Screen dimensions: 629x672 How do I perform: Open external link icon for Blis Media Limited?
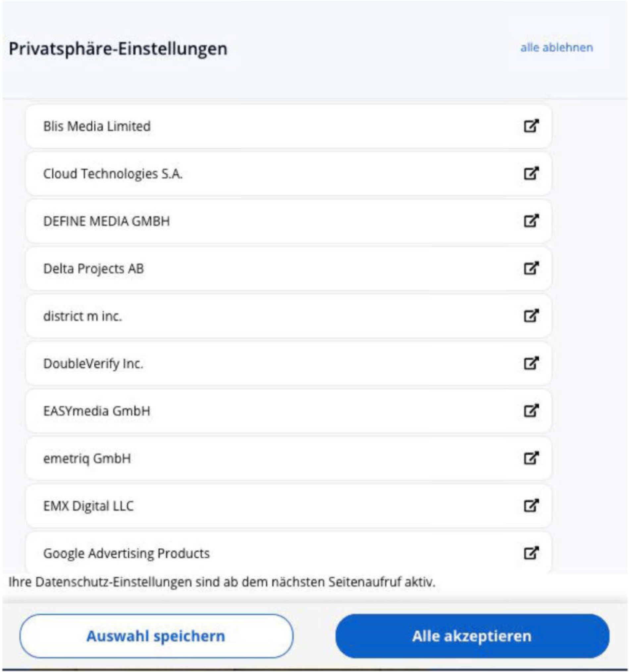point(531,126)
